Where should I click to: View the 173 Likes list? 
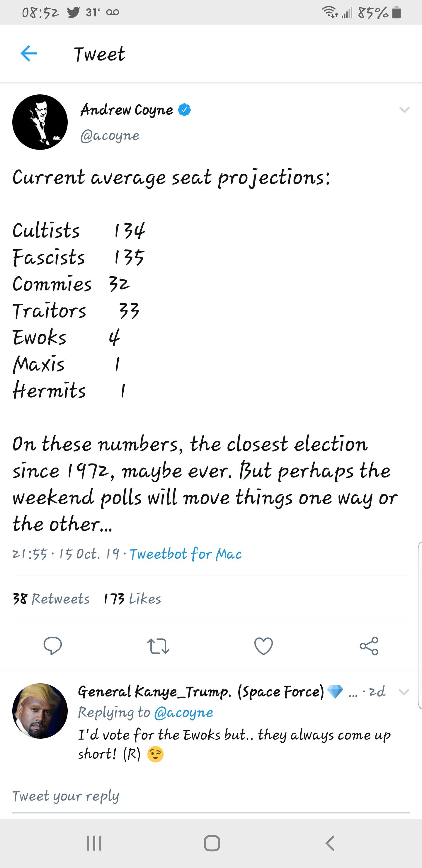pos(132,599)
